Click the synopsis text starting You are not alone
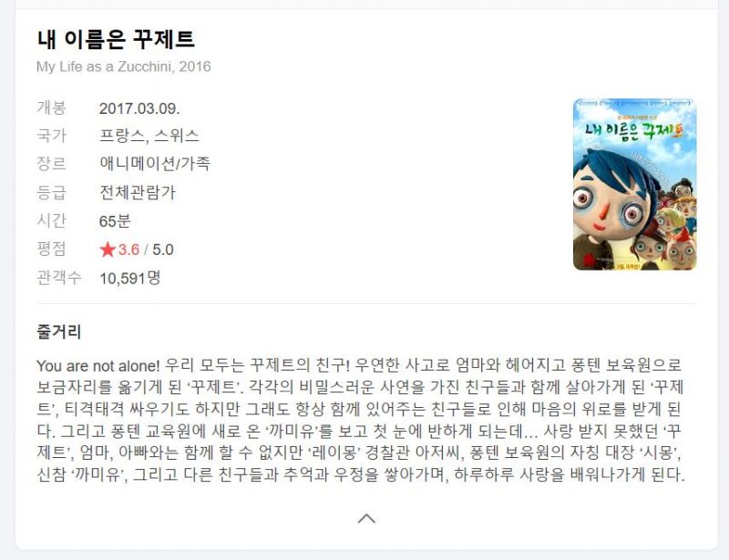Screen dimensions: 729x560 pos(361,420)
